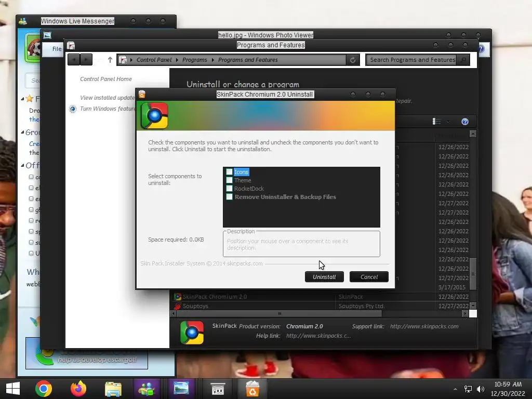Image resolution: width=532 pixels, height=399 pixels.
Task: Click the Cancel button in uninstaller
Action: (369, 277)
